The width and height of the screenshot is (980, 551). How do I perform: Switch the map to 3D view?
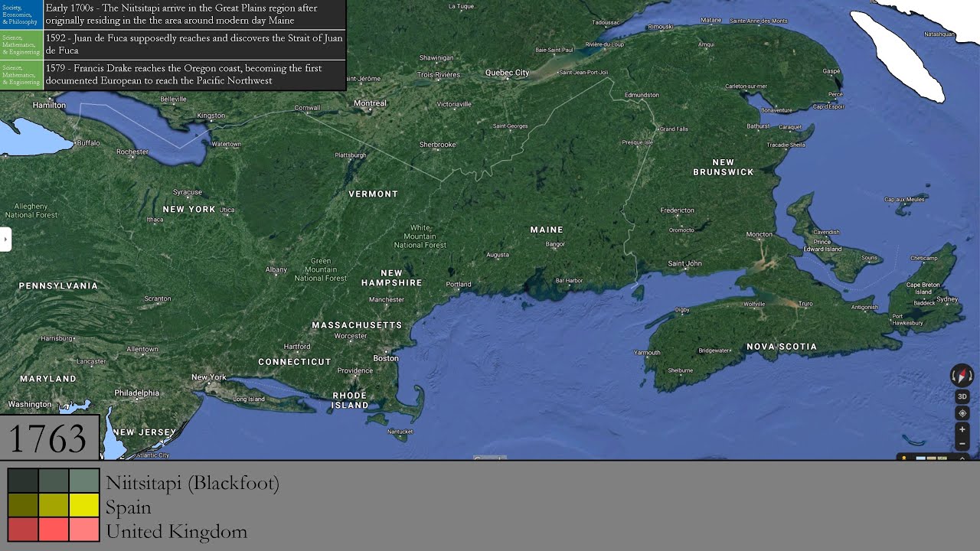[962, 396]
